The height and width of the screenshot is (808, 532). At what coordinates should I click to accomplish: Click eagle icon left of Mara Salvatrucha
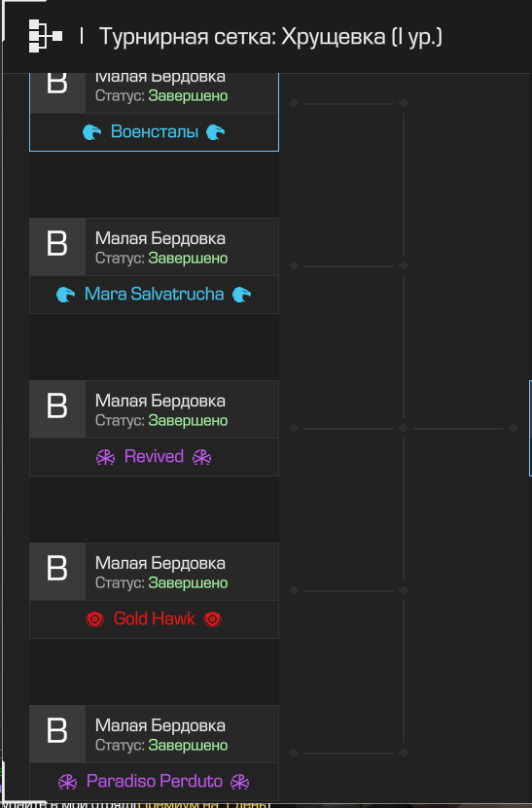click(65, 295)
